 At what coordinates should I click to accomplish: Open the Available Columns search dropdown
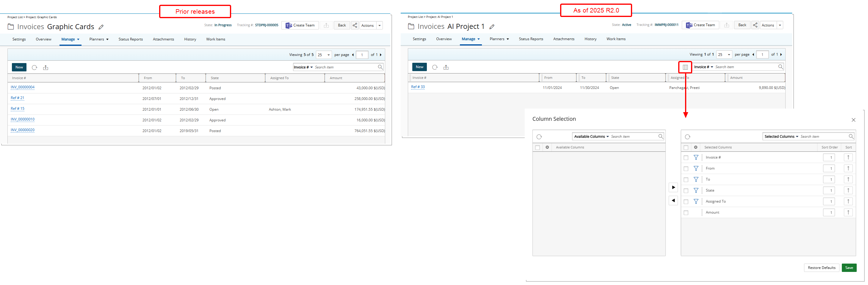(591, 137)
